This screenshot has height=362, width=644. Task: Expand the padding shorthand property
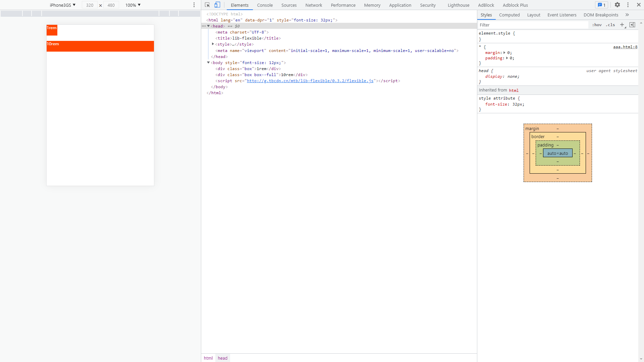[507, 58]
